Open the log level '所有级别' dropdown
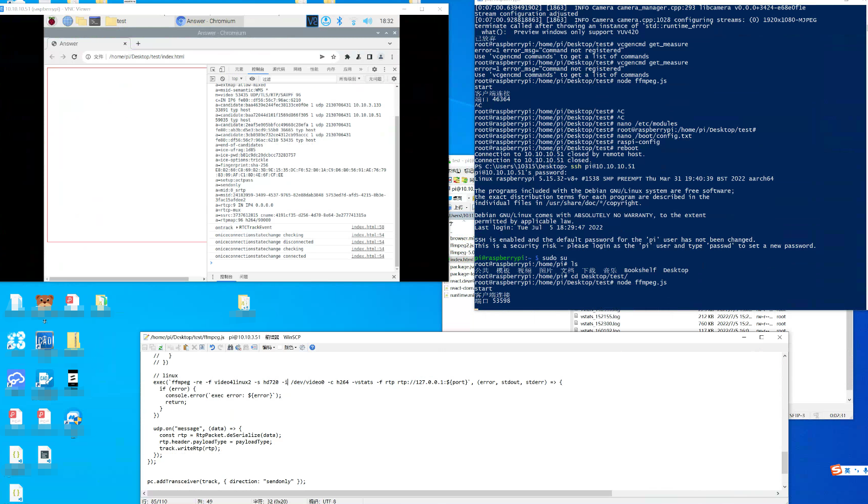 (x=350, y=79)
